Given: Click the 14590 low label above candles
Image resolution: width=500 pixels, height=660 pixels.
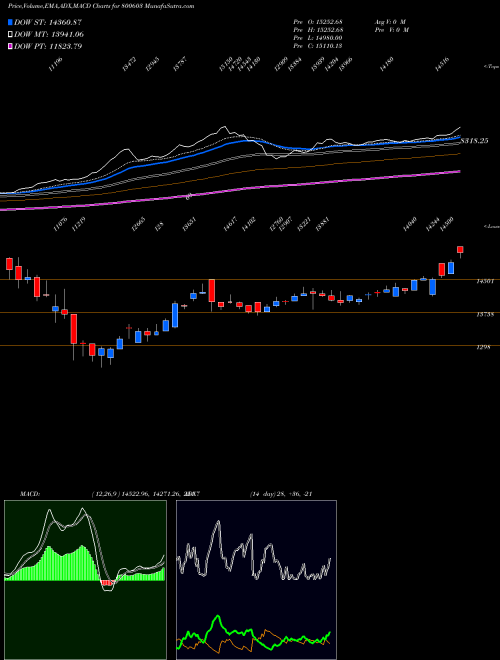Looking at the screenshot, I should (x=446, y=225).
